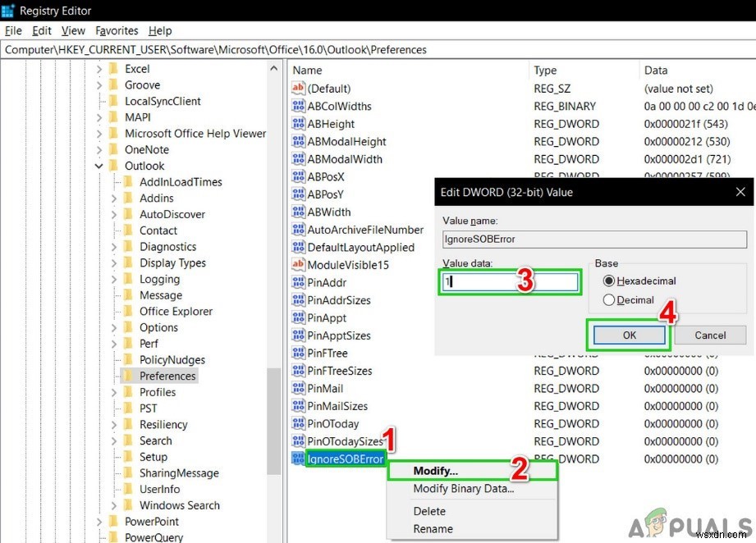Viewport: 756px width, 543px height.
Task: Click the ab icon next to (Default)
Action: 300,88
